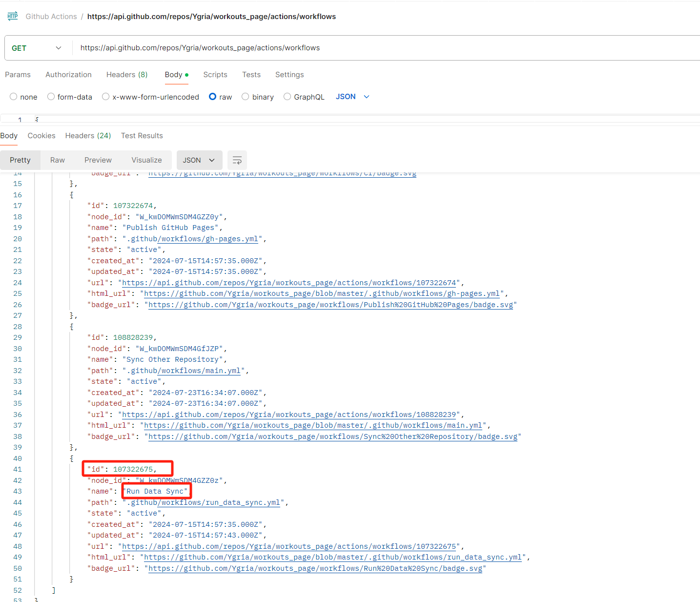The image size is (700, 602).
Task: Click the run_data_sync.yml path value
Action: point(203,502)
